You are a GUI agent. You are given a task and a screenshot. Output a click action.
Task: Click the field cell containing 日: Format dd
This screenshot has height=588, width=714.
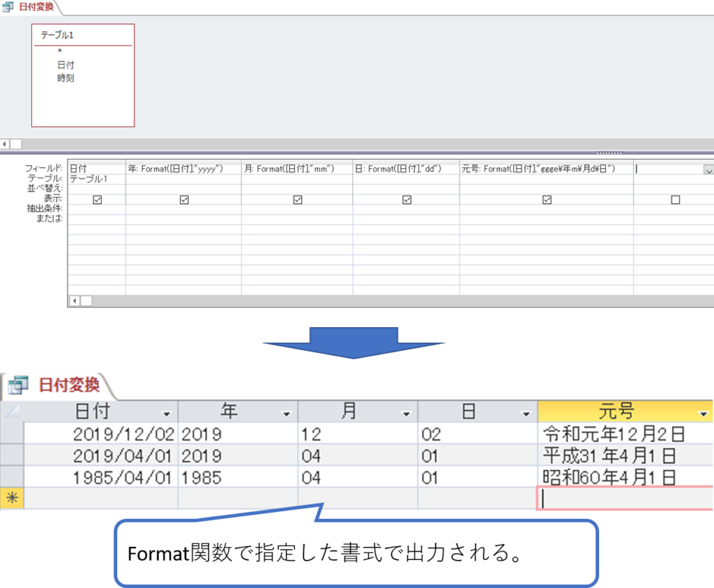coord(407,169)
